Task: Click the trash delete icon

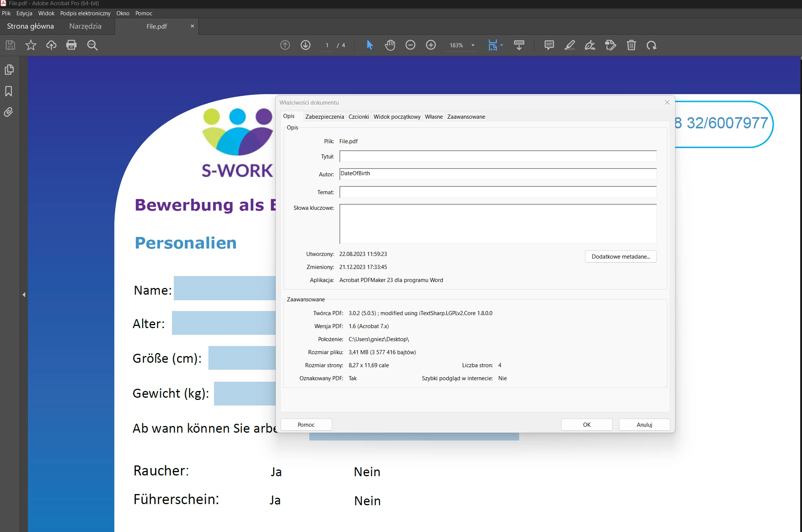Action: [631, 45]
